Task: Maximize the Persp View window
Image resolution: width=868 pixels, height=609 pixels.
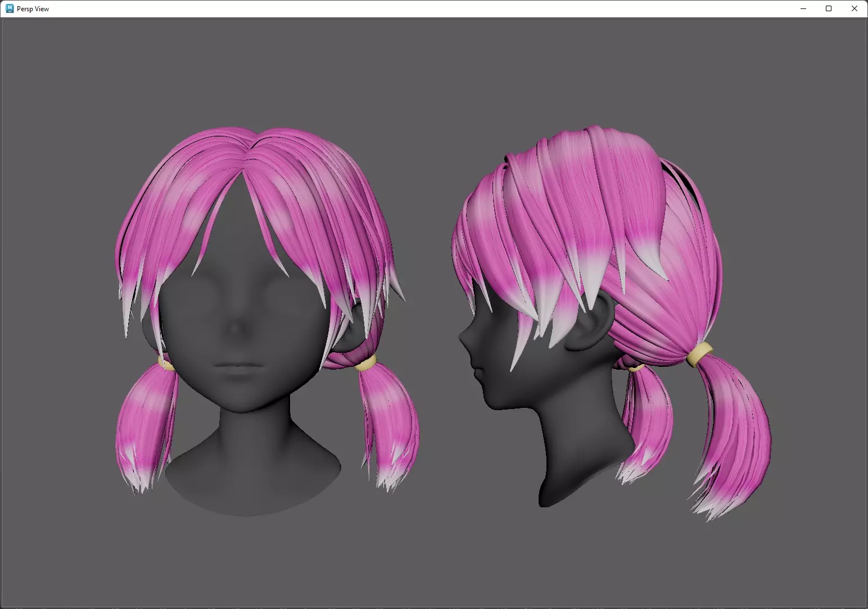Action: tap(829, 8)
